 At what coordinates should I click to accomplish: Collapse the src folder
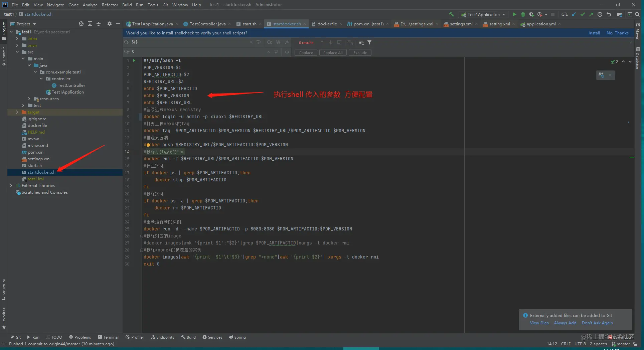point(17,52)
